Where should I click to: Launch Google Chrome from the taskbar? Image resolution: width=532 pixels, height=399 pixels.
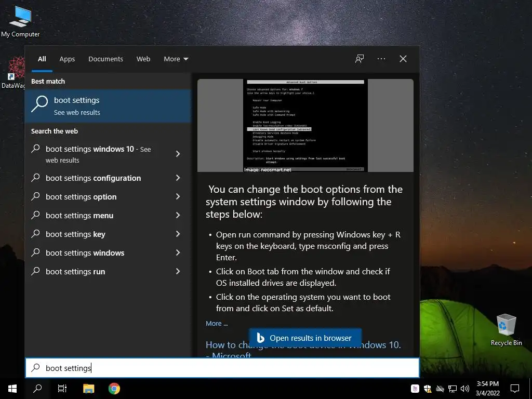point(114,389)
